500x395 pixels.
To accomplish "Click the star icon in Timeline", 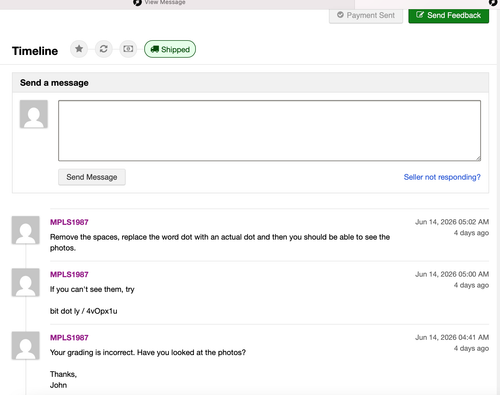I will click(x=79, y=49).
